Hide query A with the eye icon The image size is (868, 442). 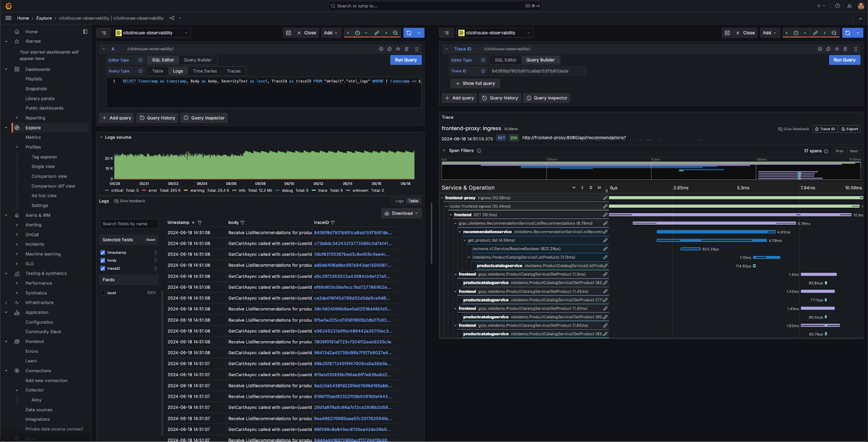[x=398, y=49]
